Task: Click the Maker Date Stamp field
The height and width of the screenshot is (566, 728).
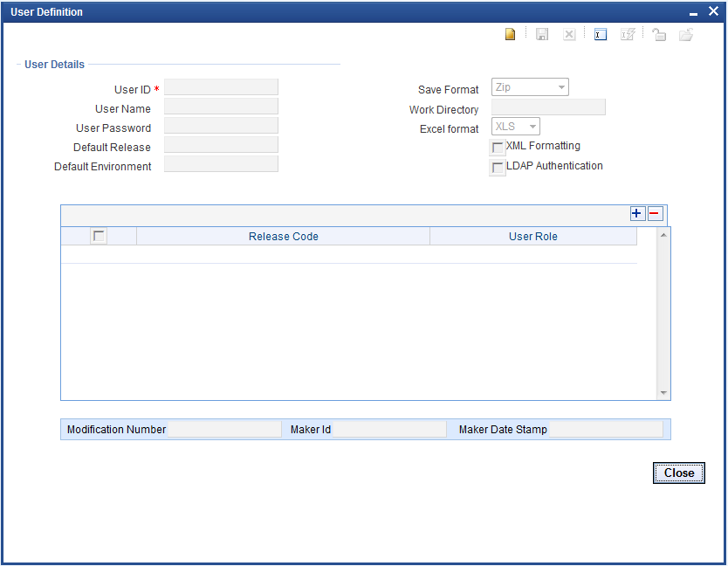Action: [x=606, y=430]
